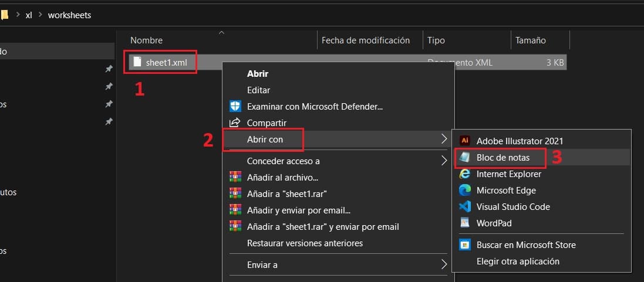Screen dimensions: 644x282
Task: Click the 3 KB size cell
Action: (x=554, y=63)
